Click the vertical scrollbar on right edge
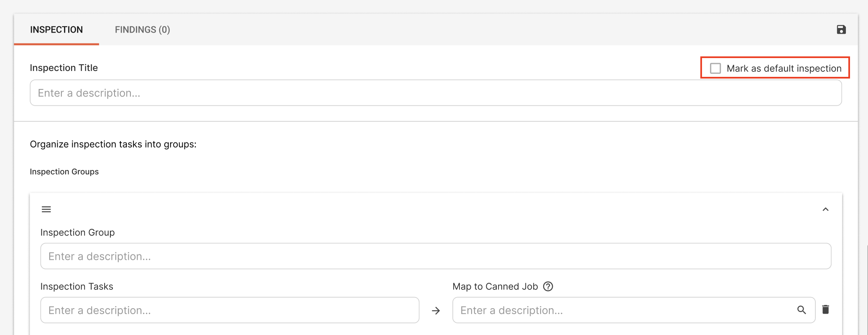This screenshot has height=335, width=868. [867, 290]
